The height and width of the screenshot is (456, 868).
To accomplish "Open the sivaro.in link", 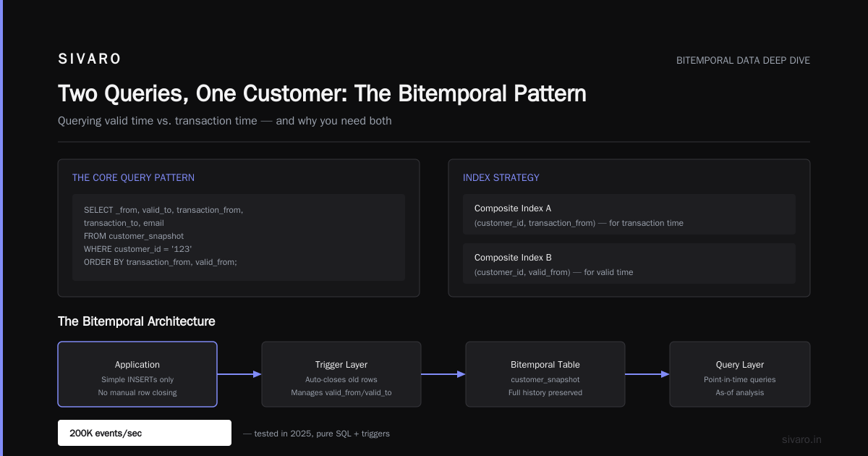I will coord(801,439).
